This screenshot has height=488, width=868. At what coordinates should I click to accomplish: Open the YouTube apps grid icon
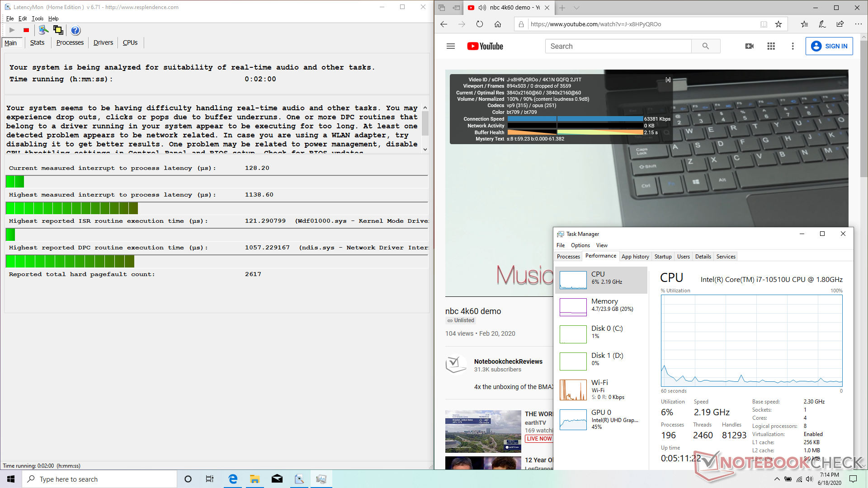coord(771,46)
